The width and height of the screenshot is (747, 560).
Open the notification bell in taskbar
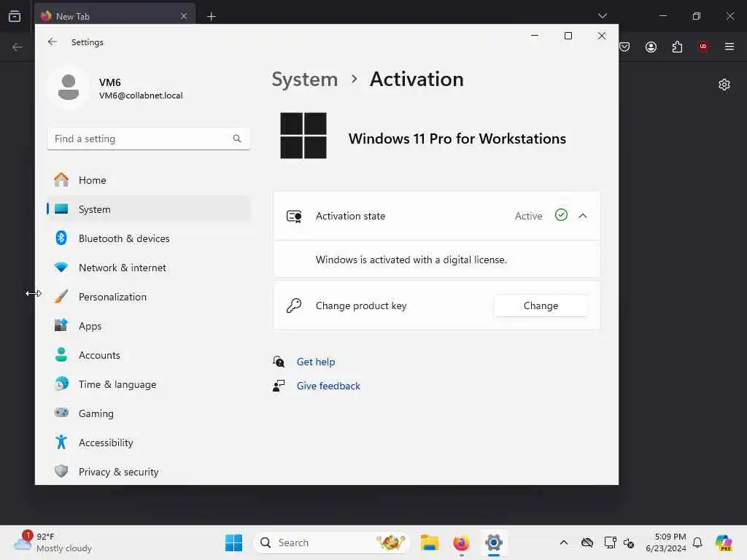coord(697,542)
